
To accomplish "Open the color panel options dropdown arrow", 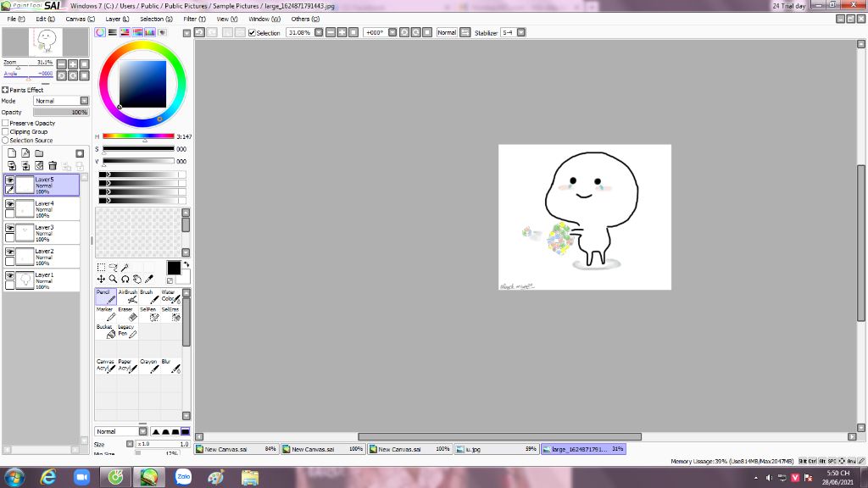I will pos(186,33).
